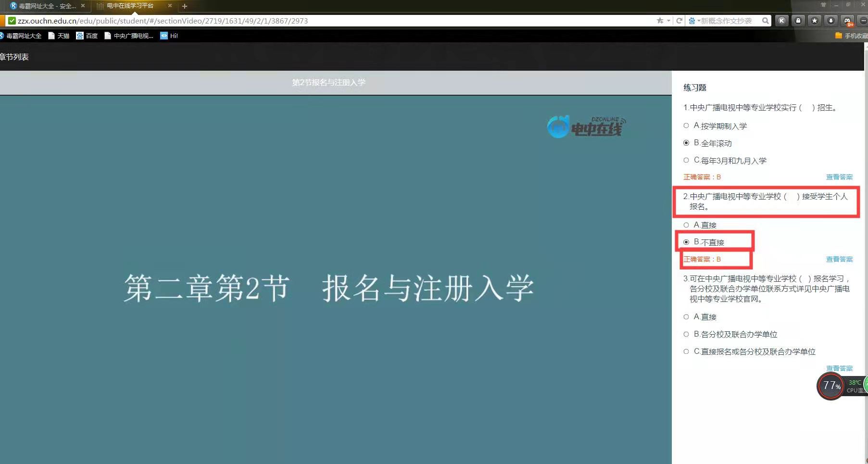Click the 77% memory accelerator ball
This screenshot has height=464, width=868.
[x=831, y=386]
